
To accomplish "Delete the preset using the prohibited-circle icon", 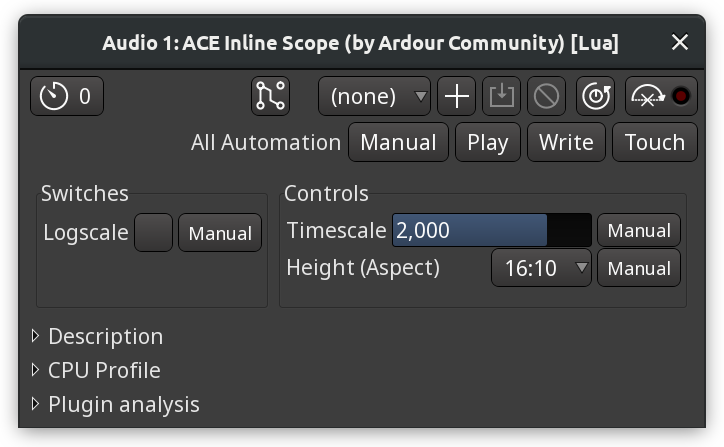I will [546, 96].
